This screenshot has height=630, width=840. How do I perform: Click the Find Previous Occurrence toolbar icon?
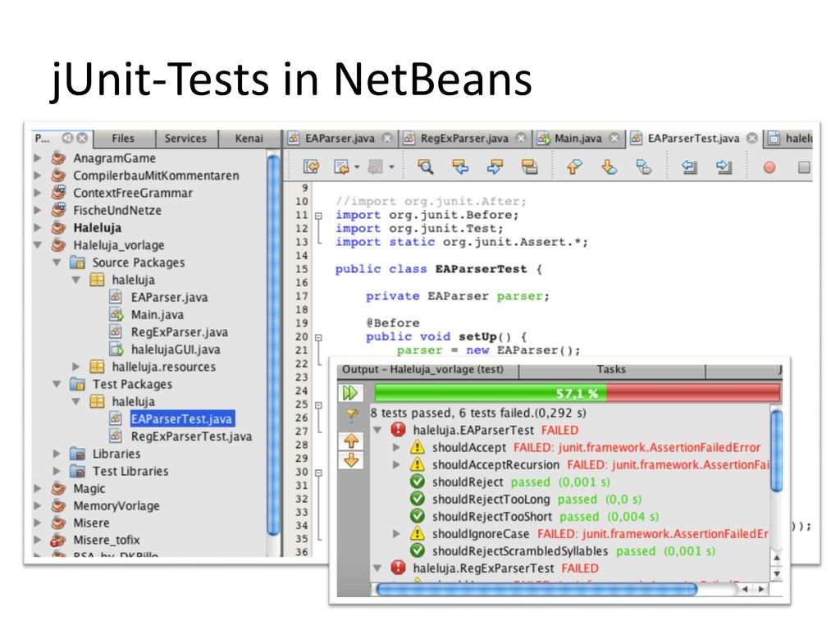coord(459,167)
